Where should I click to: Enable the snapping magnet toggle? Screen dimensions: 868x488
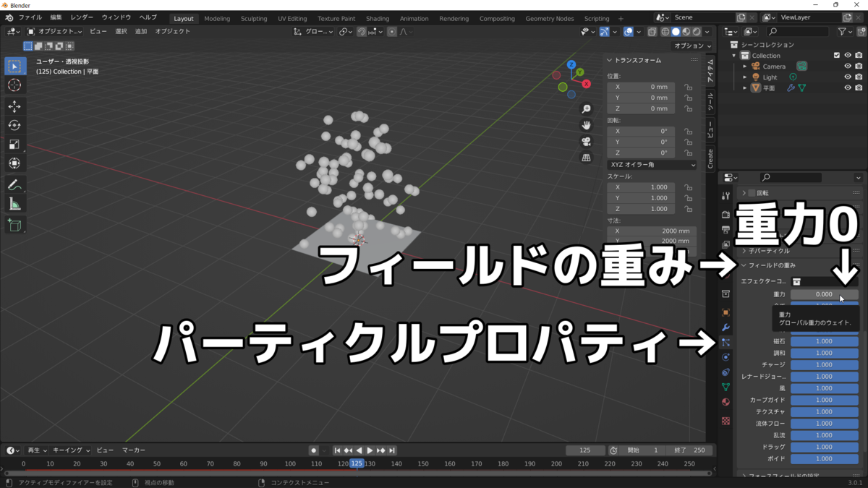[x=362, y=31]
